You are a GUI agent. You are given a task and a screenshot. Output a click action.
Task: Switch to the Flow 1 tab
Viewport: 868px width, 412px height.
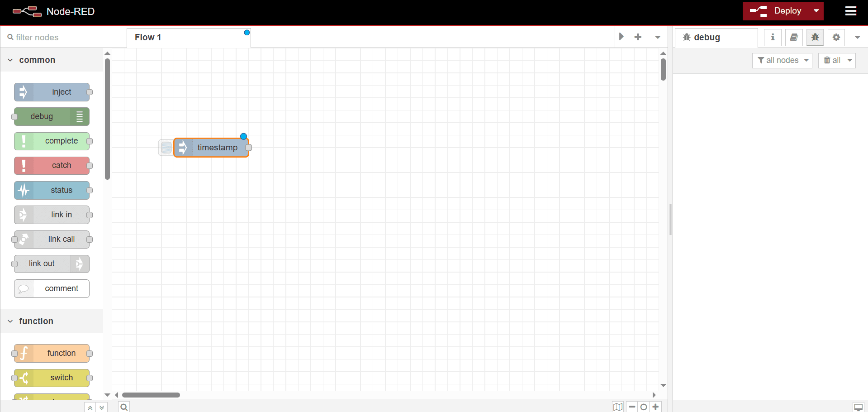point(189,38)
